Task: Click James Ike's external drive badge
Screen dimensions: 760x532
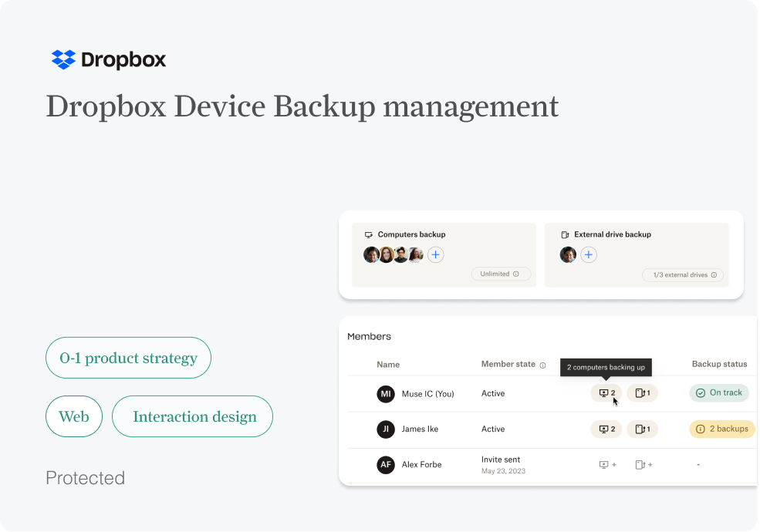Action: 642,429
